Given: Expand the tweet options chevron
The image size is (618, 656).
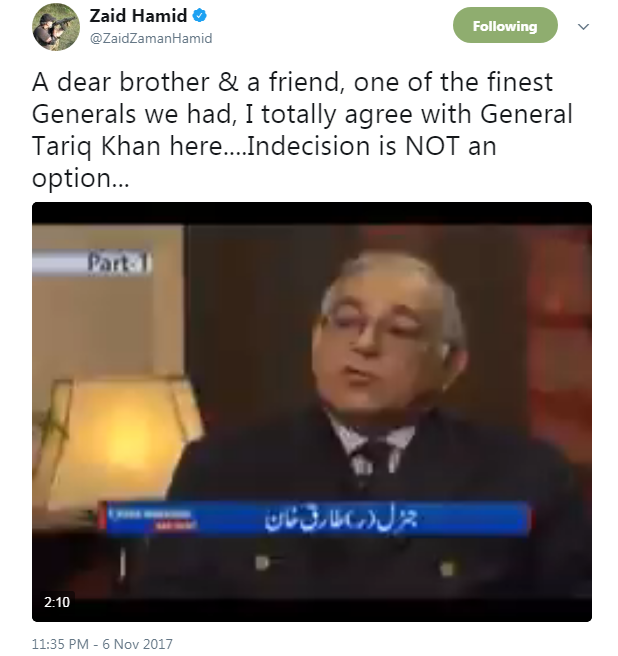Looking at the screenshot, I should (583, 27).
